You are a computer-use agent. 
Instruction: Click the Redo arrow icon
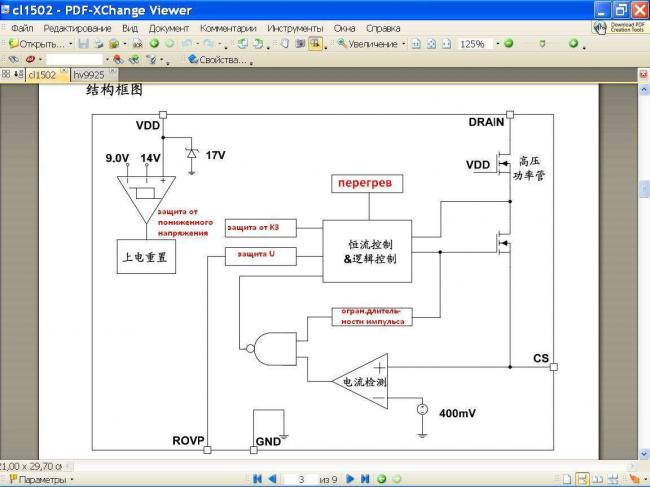click(x=209, y=44)
